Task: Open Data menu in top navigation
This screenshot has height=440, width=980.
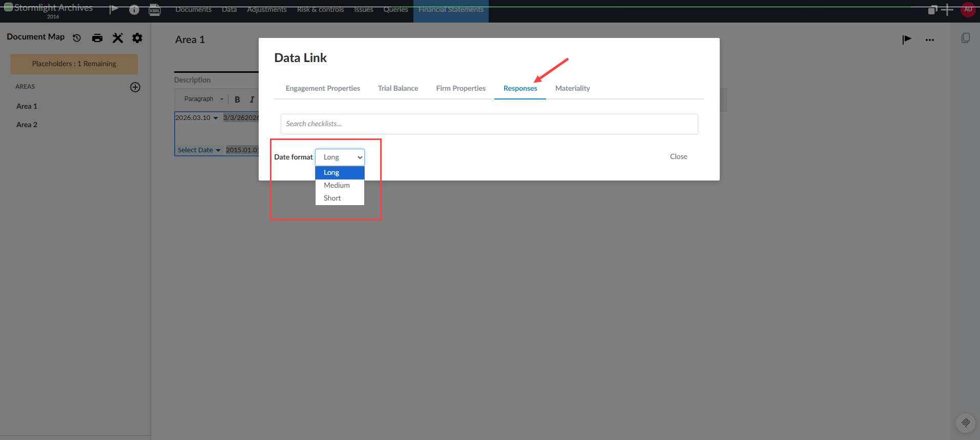Action: coord(229,10)
